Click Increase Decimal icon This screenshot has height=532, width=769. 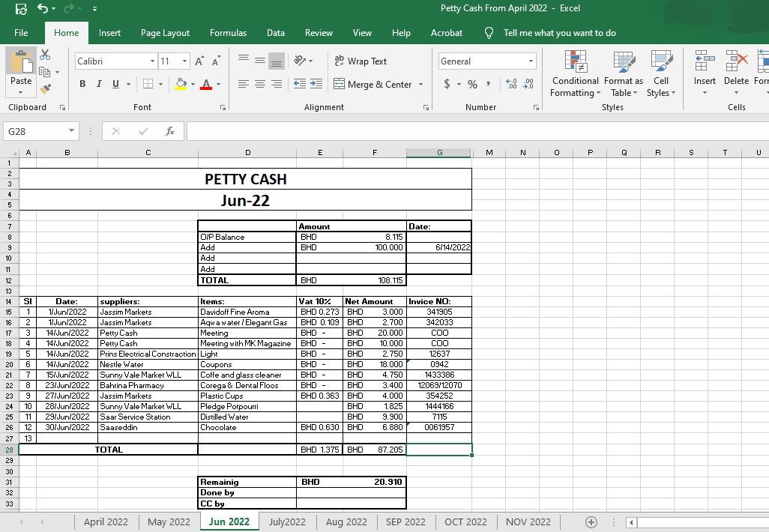coord(511,84)
